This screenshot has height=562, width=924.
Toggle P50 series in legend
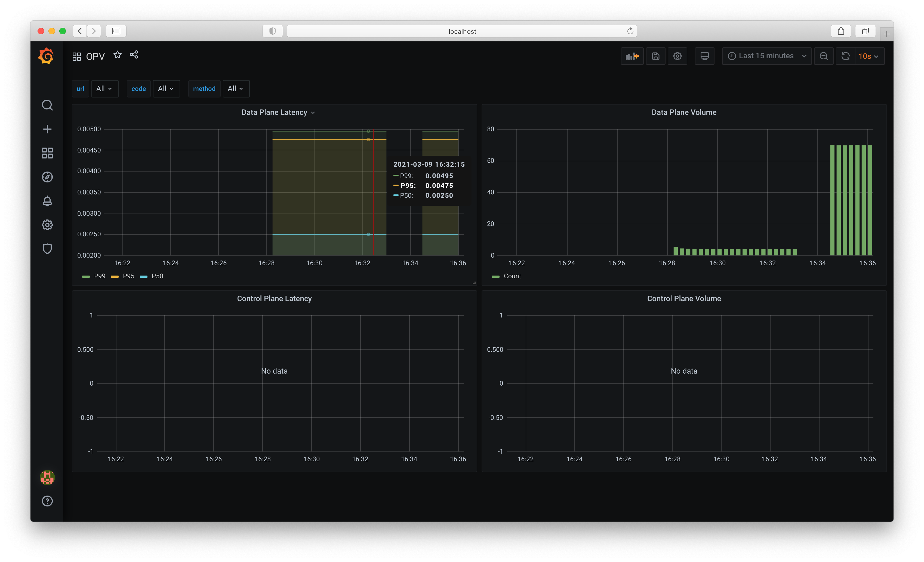click(157, 276)
